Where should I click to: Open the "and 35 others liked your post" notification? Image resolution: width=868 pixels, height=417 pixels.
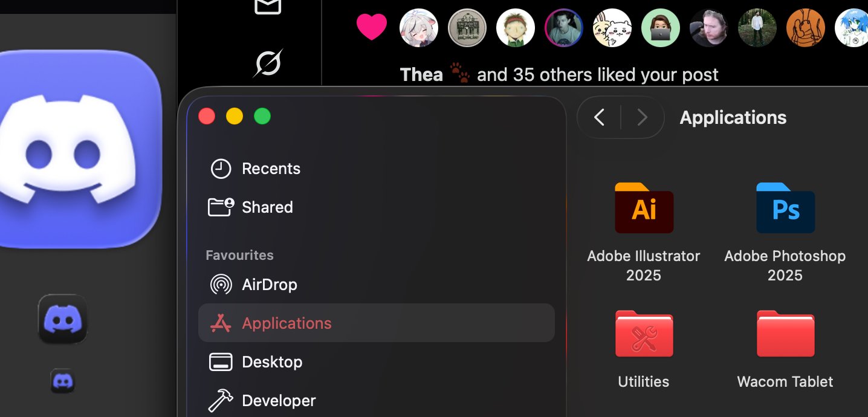pyautogui.click(x=598, y=74)
